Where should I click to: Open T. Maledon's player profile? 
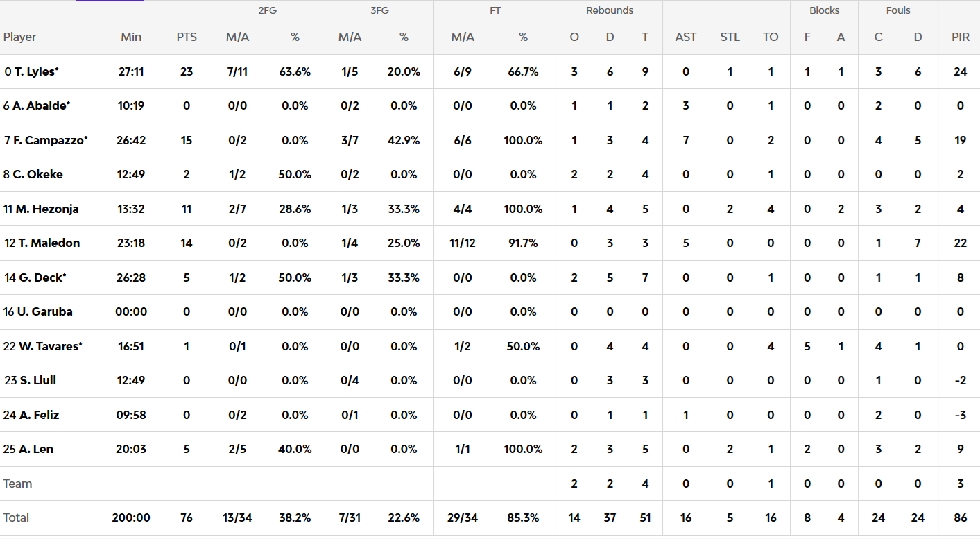[46, 243]
